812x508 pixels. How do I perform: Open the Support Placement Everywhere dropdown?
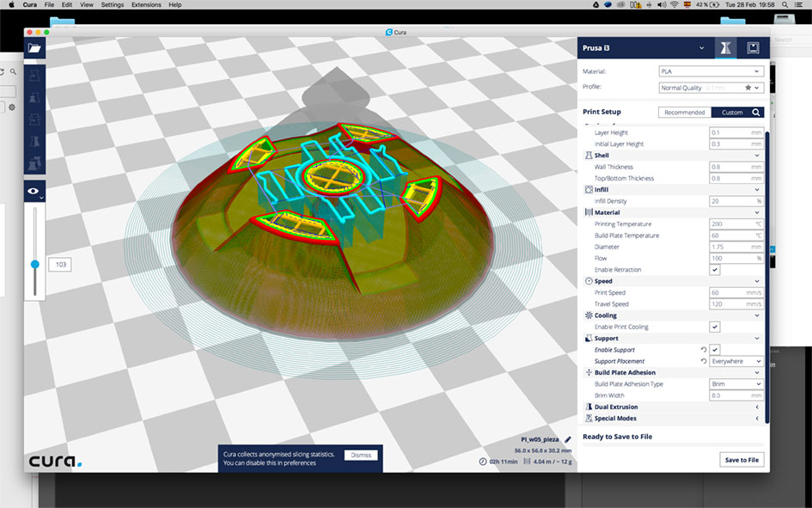(x=736, y=362)
